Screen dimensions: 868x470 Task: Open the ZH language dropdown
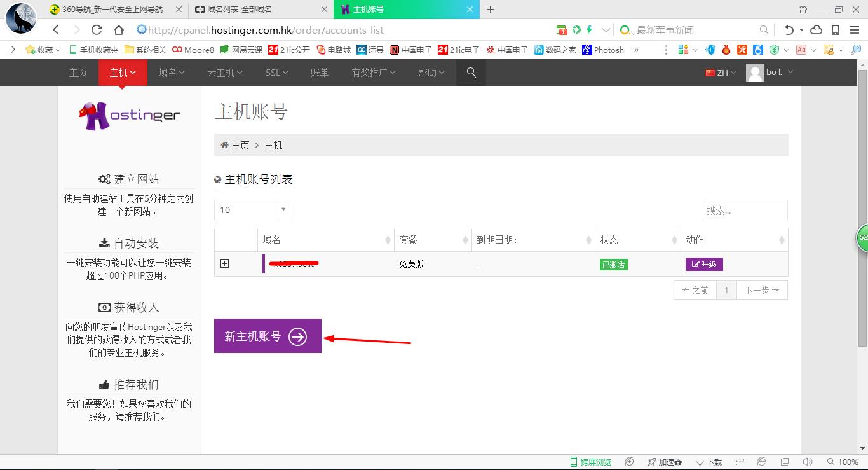point(720,73)
